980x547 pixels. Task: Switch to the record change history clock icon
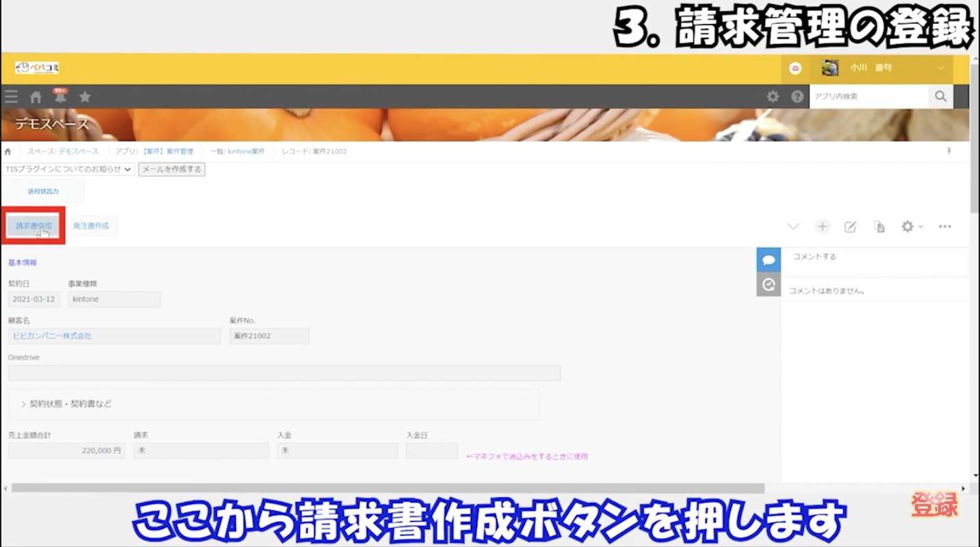click(769, 285)
